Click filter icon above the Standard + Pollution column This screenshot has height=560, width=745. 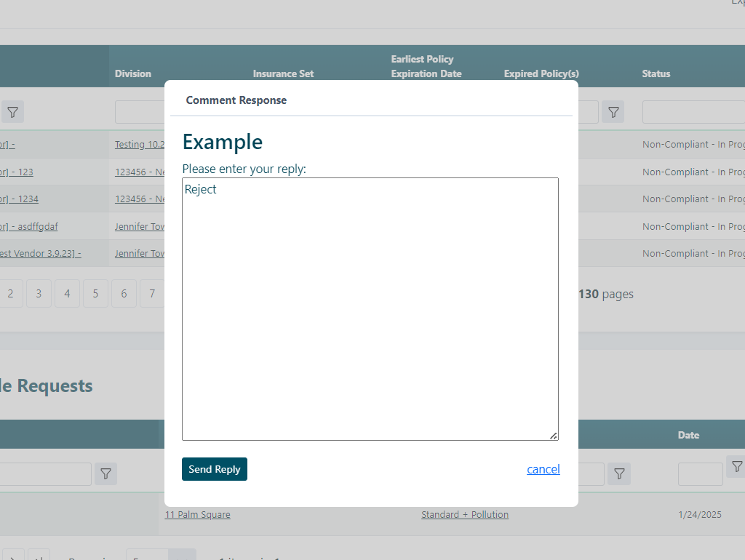[x=619, y=474]
